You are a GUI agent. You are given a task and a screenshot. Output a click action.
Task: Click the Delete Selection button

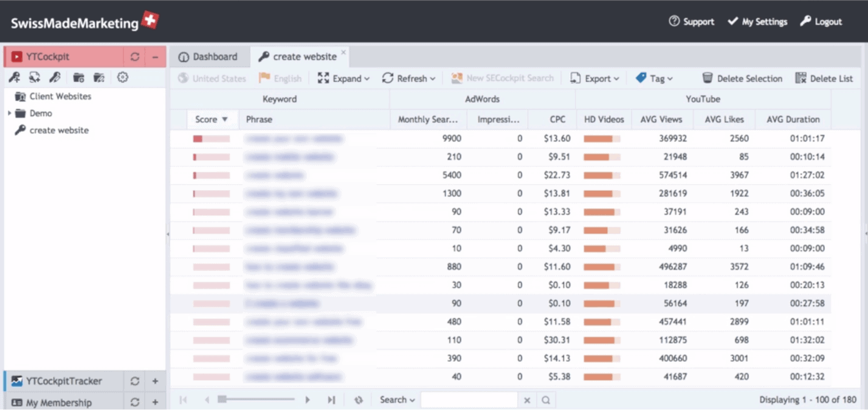pyautogui.click(x=742, y=78)
